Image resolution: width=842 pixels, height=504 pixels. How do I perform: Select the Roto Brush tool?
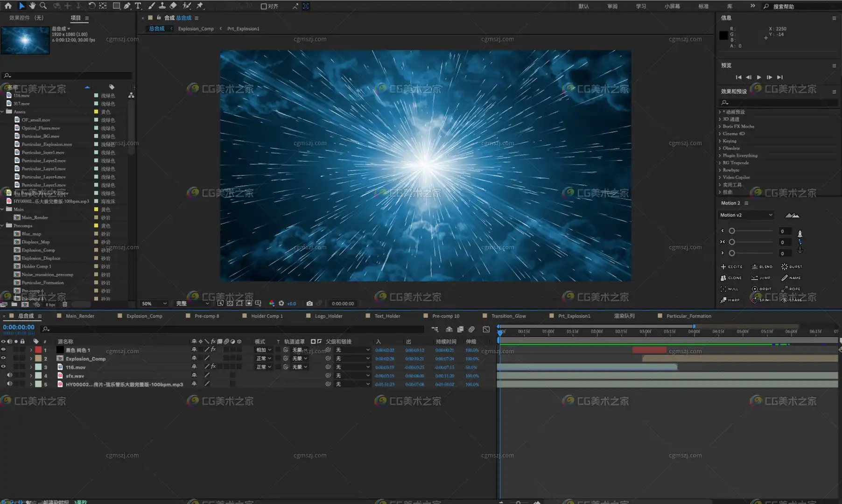(187, 6)
